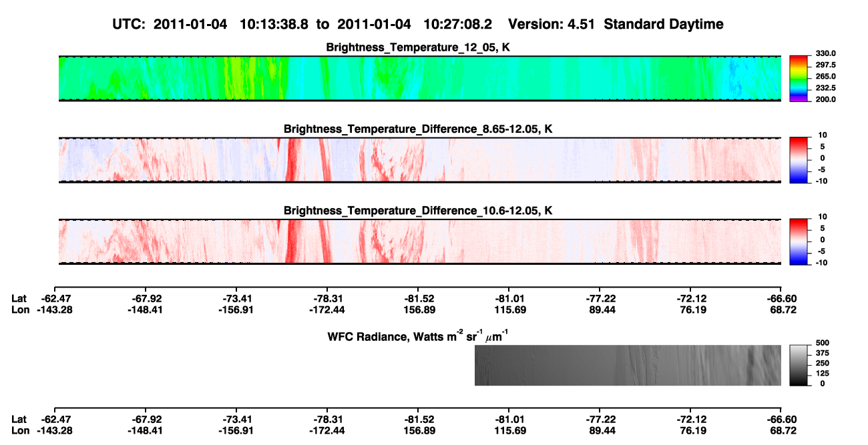Click longitude -172.44 on the axis below the WFC panel
This screenshot has height=445, width=868.
[x=327, y=431]
